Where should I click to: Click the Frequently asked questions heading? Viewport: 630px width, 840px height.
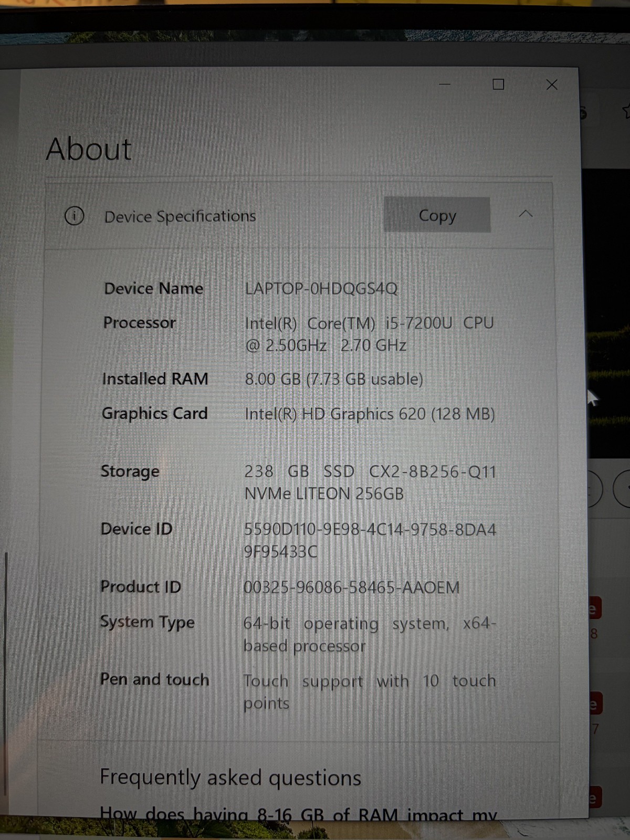(x=230, y=778)
